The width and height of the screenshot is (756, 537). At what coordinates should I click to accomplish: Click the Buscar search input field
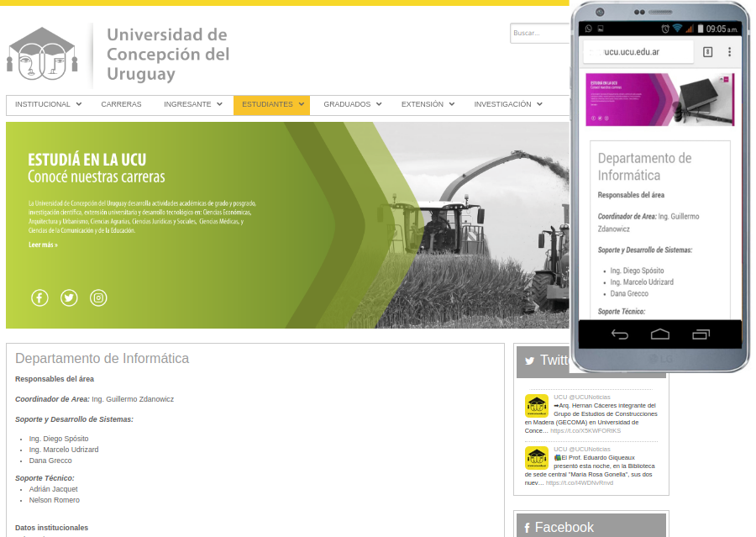click(x=538, y=34)
